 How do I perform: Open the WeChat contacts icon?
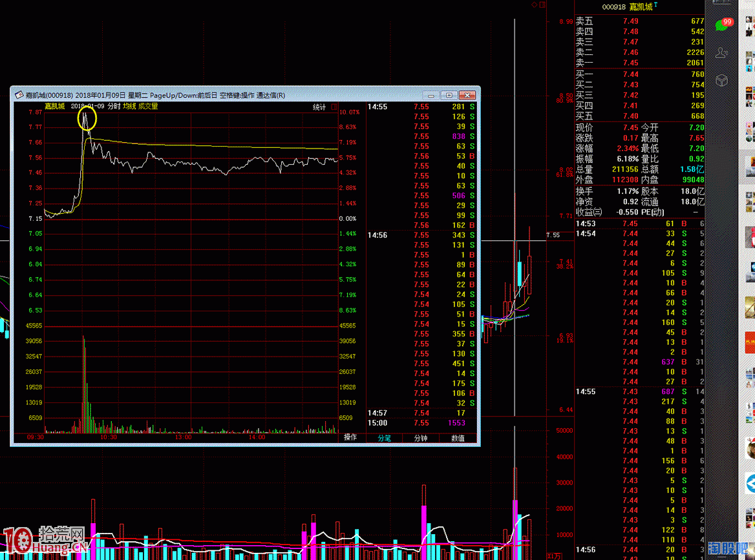tap(721, 52)
